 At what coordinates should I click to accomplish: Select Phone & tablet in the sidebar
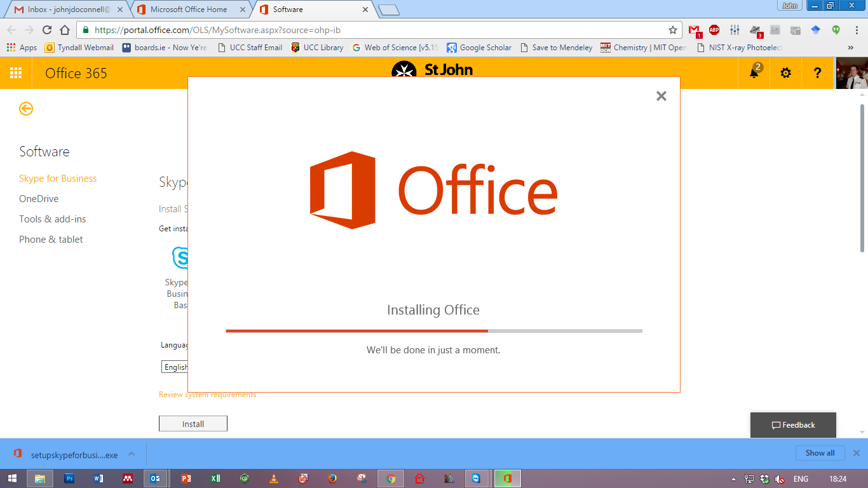[x=51, y=240]
